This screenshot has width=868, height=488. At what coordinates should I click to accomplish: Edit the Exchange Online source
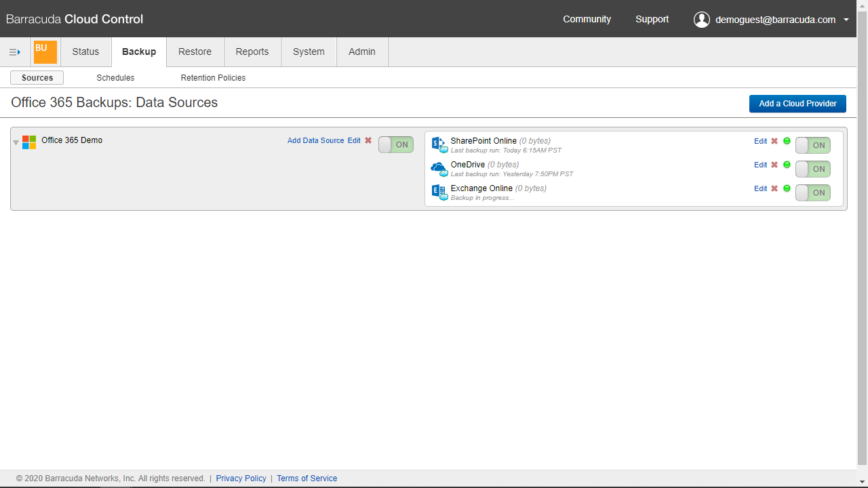760,188
